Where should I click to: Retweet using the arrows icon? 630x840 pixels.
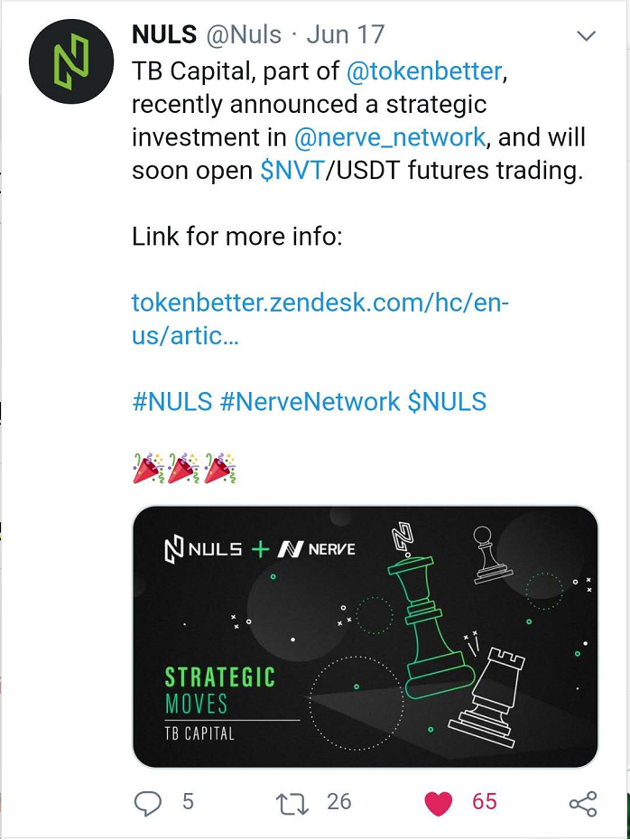[x=292, y=804]
